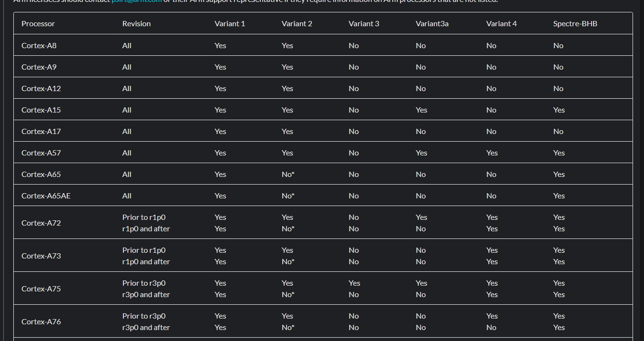The image size is (644, 341).
Task: Select the Cortex-A76 processor name
Action: [x=41, y=321]
